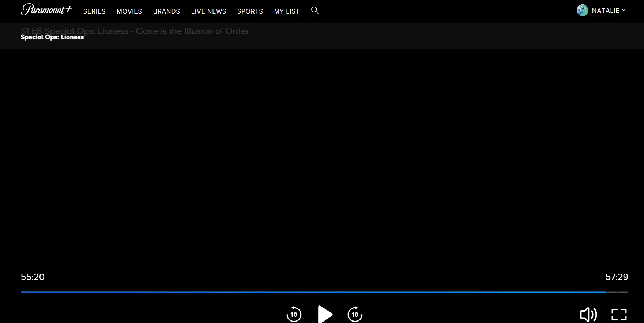Screen dimensions: 644x323
Task: Rewind 10 seconds
Action: 294,314
